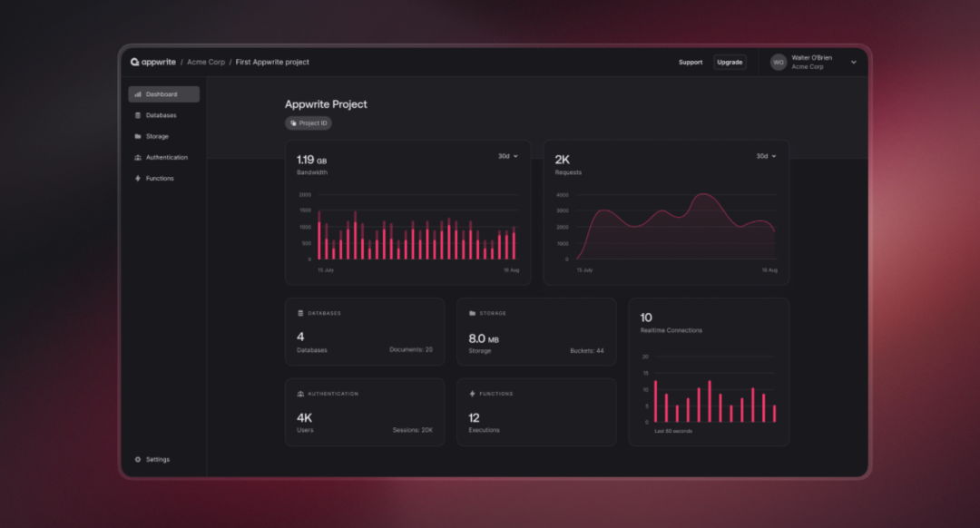Click the Appwrite Project heading
The height and width of the screenshot is (528, 980).
point(326,104)
